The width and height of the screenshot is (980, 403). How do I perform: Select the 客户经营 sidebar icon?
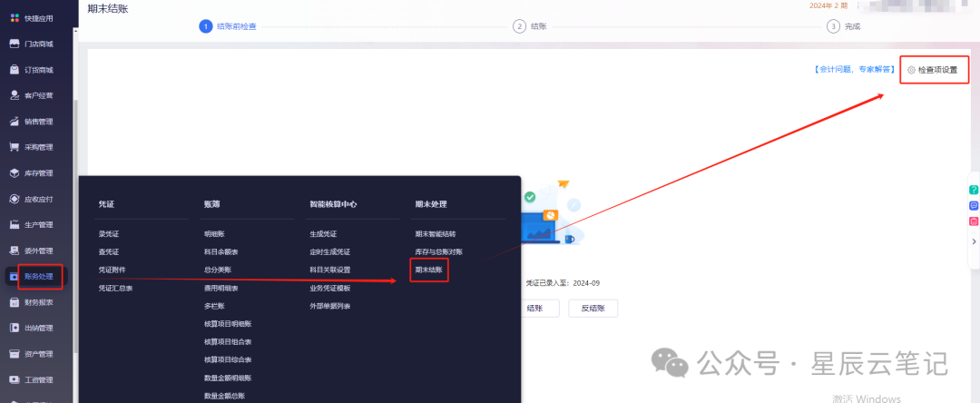point(14,95)
